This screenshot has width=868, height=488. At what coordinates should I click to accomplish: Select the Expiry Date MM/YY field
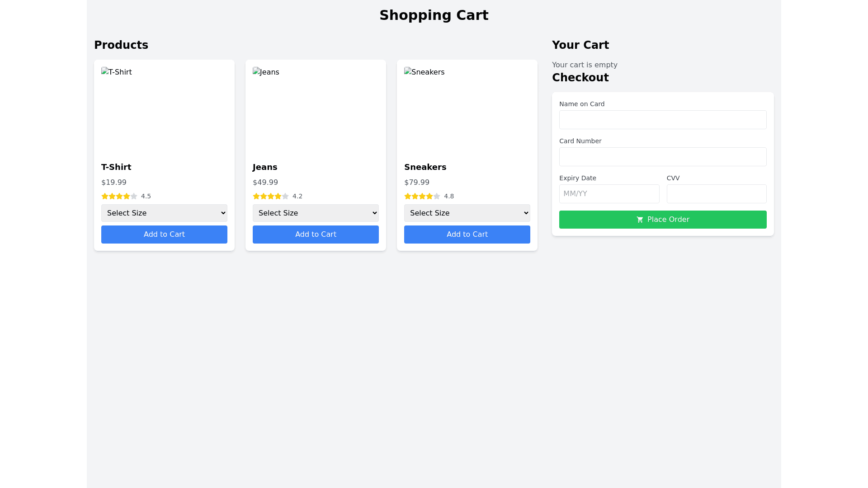[609, 194]
